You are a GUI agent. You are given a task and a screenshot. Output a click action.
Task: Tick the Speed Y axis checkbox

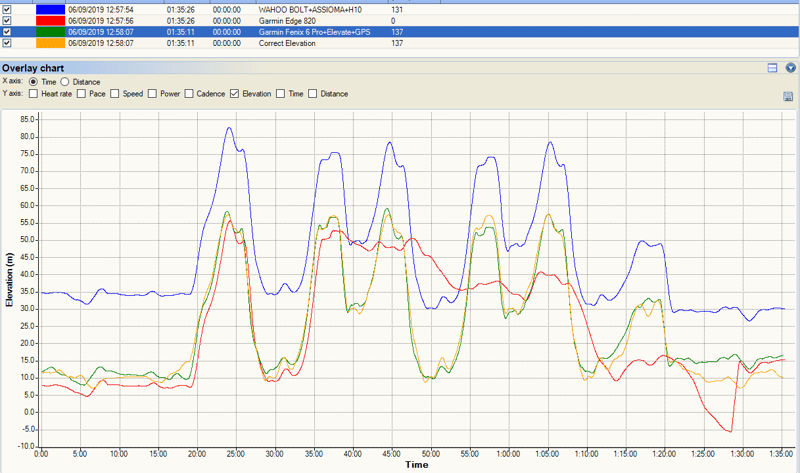point(115,94)
